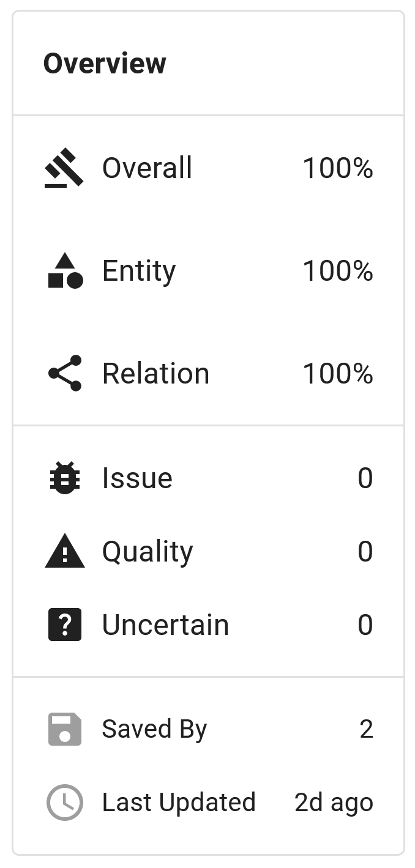415x868 pixels.
Task: Click the Saved By count of 2
Action: tap(367, 728)
